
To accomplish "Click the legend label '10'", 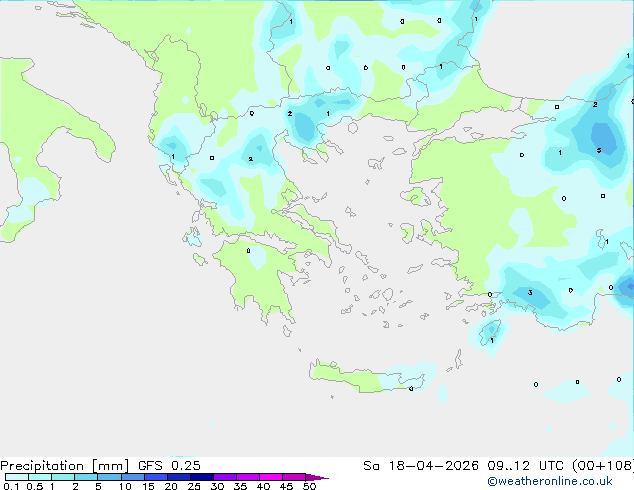I will pos(125,486).
